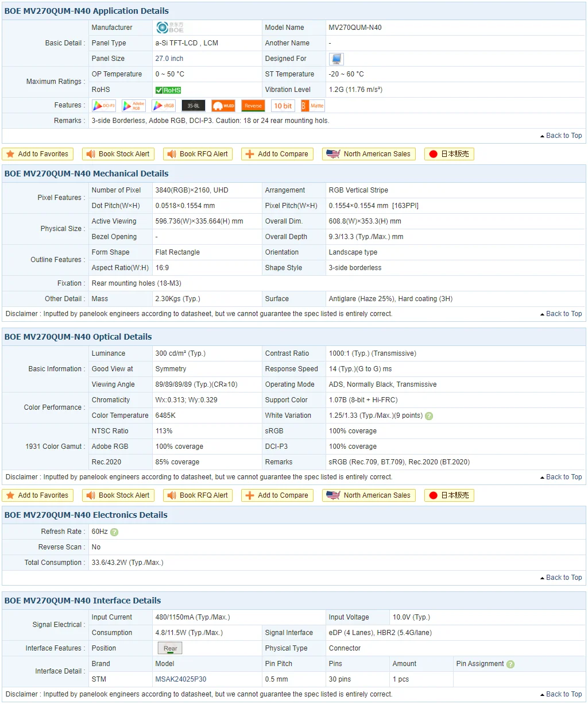Select the '10.0V (Typ.)' input voltage value
This screenshot has height=704, width=588.
coord(411,617)
